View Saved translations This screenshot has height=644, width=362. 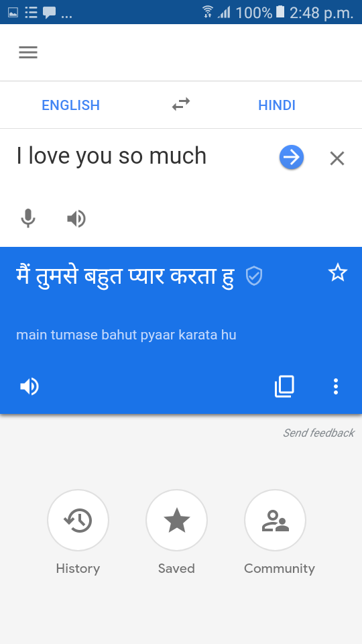click(176, 533)
